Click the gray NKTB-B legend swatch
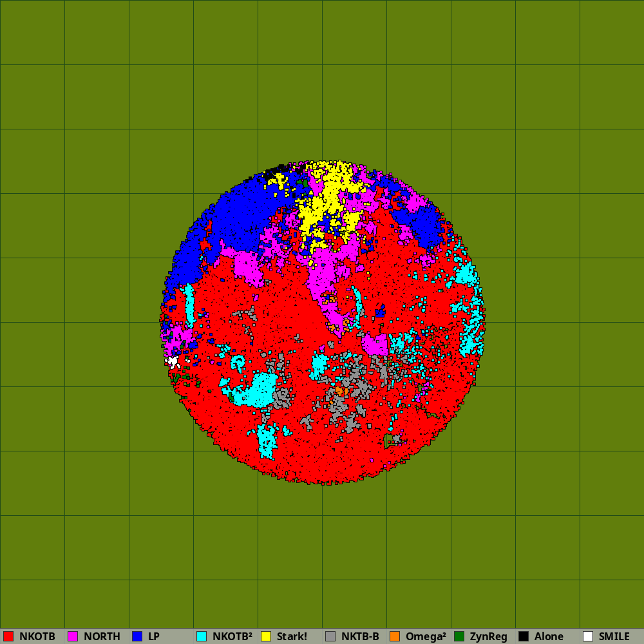Screen dimensions: 644x644 tap(330, 636)
